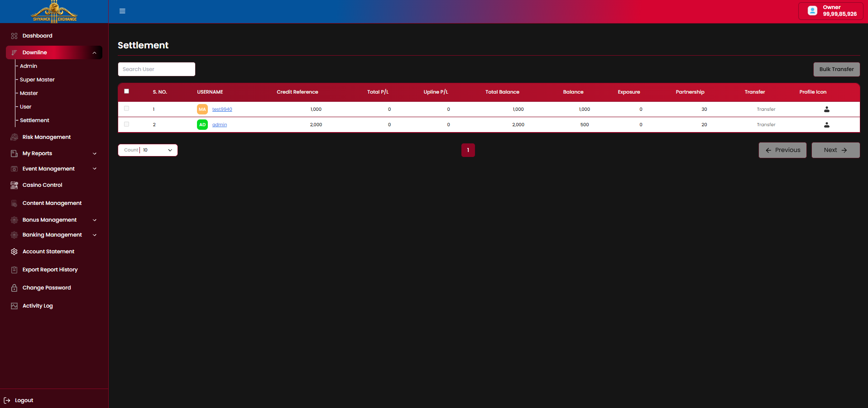Click the Logout exit icon
Screen dimensions: 868x408
[x=7, y=400]
